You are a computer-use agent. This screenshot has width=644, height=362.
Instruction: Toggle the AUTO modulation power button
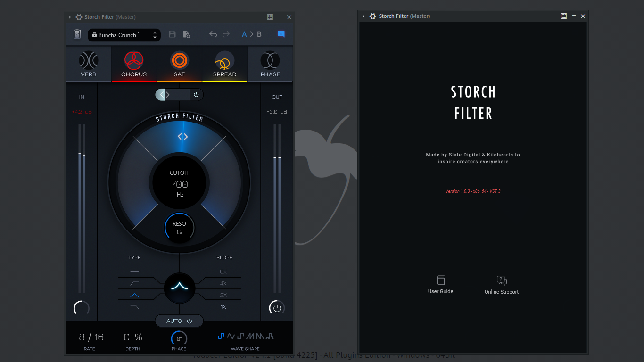point(190,321)
